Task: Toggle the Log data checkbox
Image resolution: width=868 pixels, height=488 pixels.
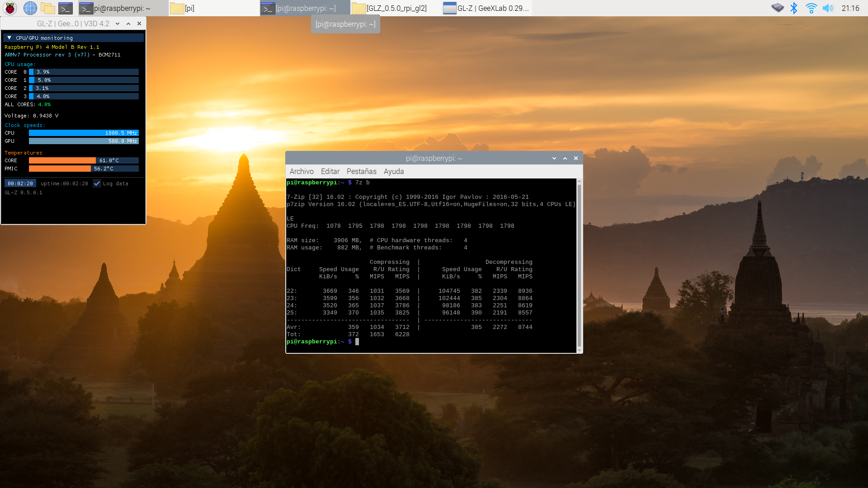Action: (97, 183)
